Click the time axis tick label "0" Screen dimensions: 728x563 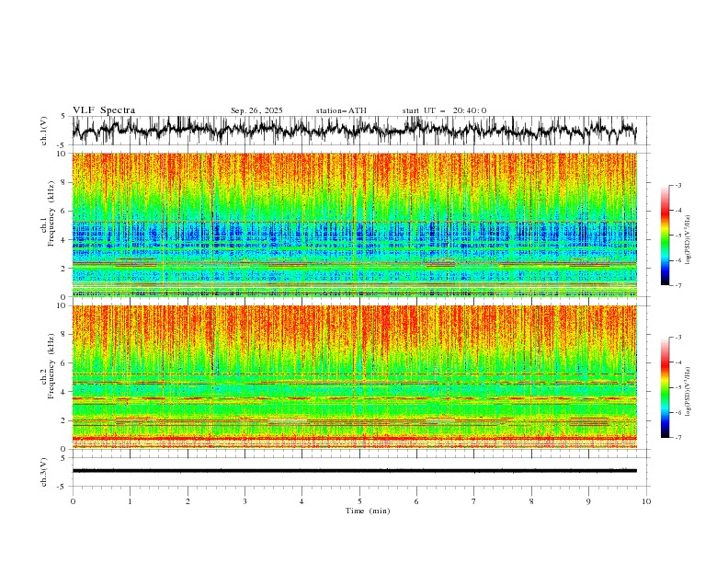click(73, 501)
